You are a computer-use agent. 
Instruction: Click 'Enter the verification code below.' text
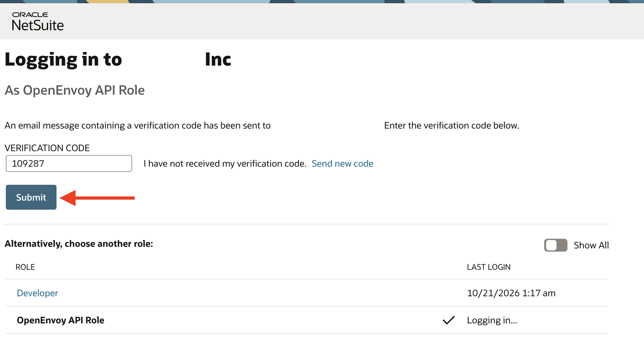(x=452, y=125)
